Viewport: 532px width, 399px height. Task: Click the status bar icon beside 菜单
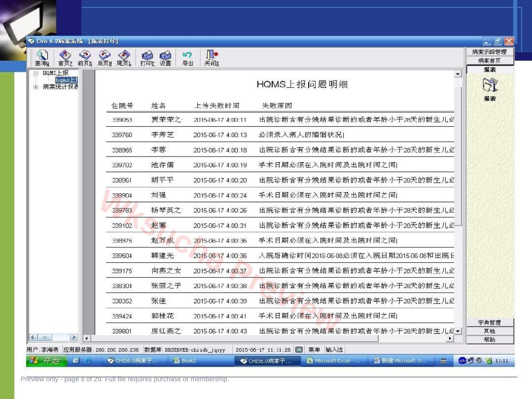[299, 350]
